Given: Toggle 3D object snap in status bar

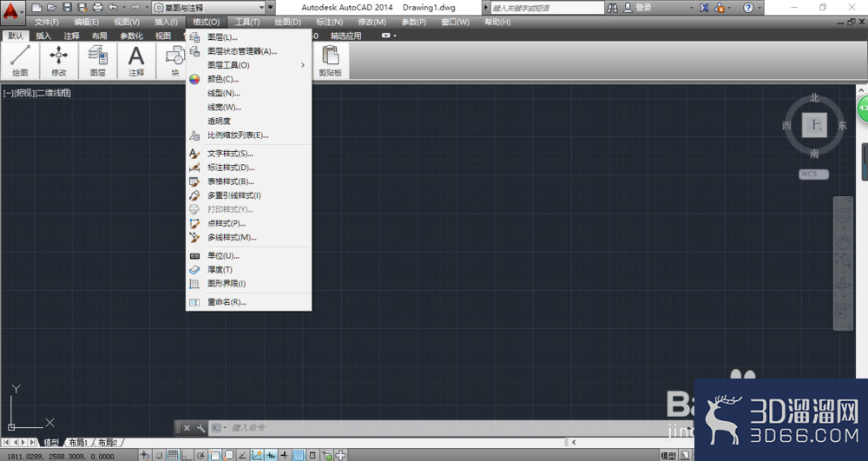Looking at the screenshot, I should 228,456.
